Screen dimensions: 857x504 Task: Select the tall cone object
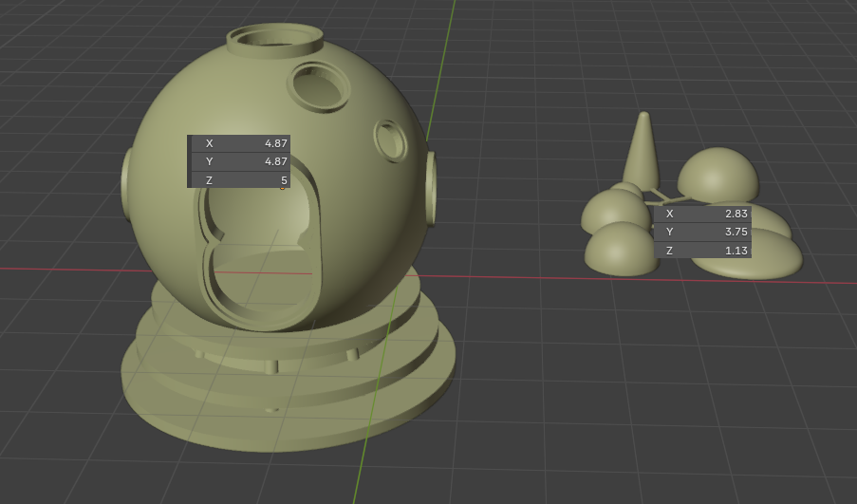(642, 150)
